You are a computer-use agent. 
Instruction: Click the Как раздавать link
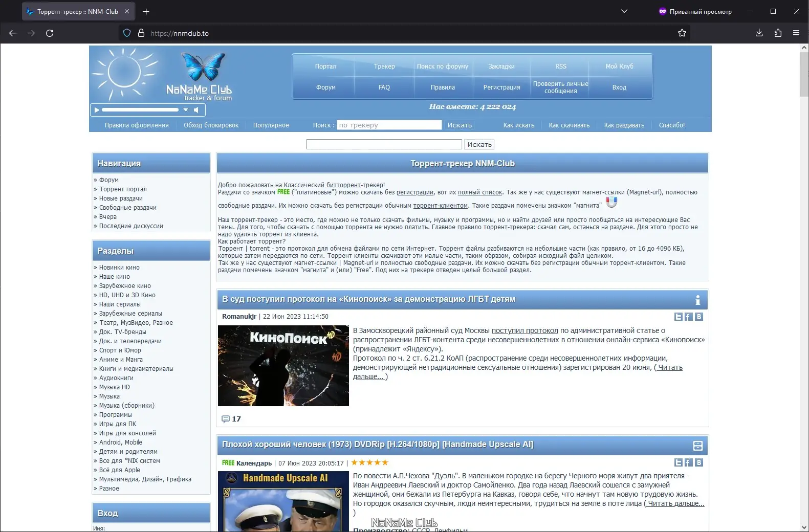[x=624, y=125]
